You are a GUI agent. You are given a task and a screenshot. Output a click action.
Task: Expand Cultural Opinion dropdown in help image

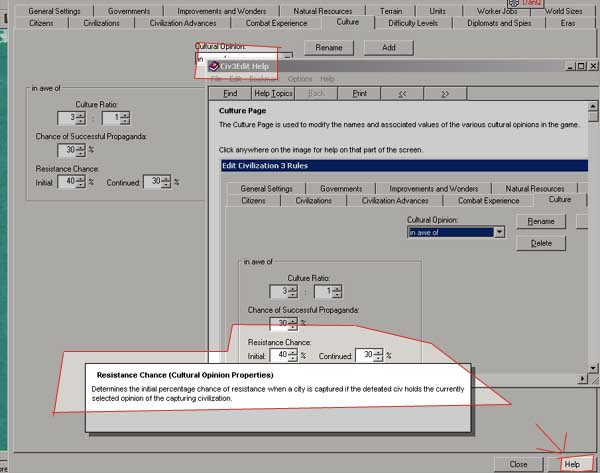click(499, 232)
